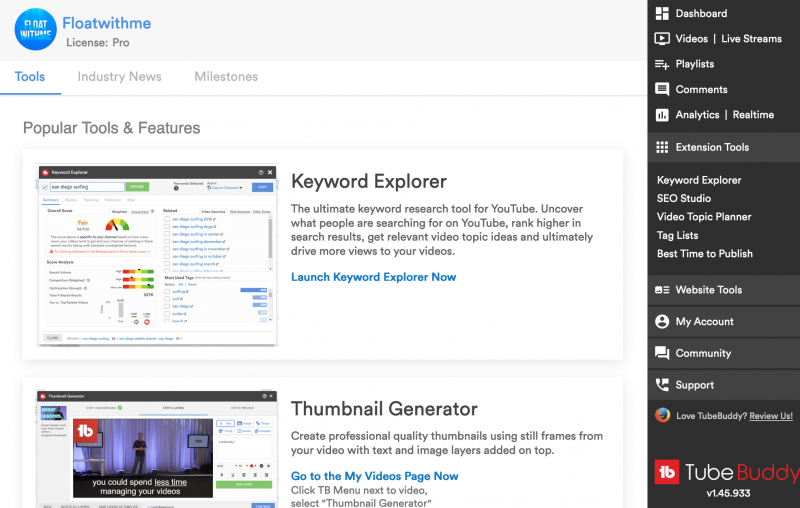Click the Keyword Explorer preview thumbnail
The image size is (800, 508).
coord(157,255)
